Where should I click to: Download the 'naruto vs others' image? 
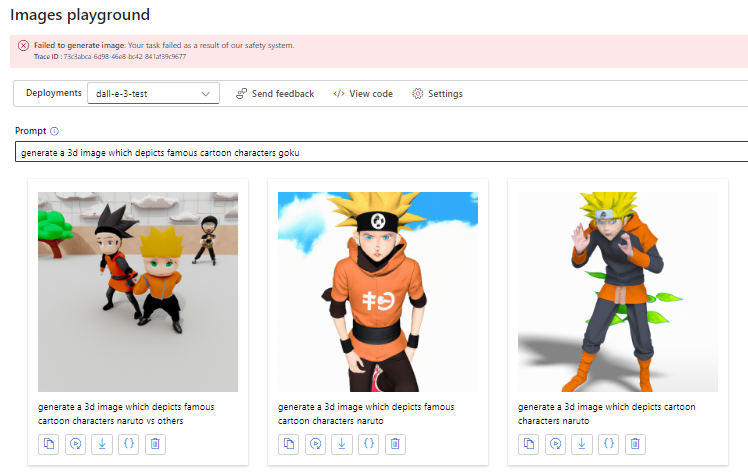pos(102,444)
